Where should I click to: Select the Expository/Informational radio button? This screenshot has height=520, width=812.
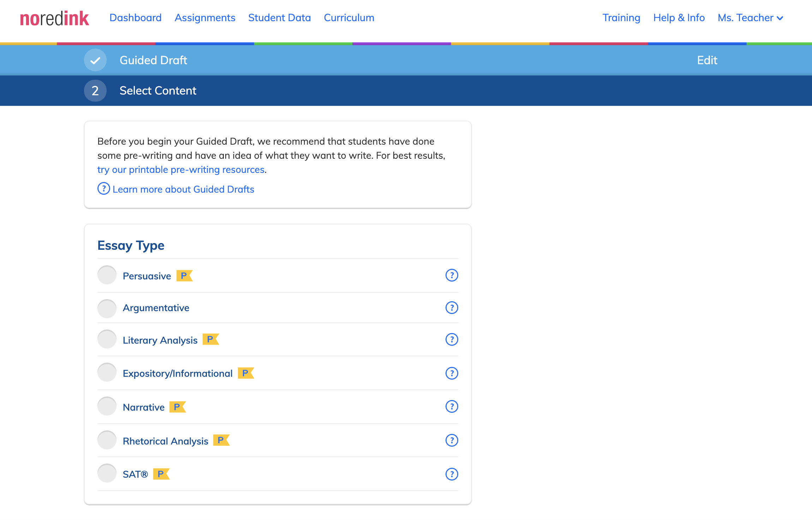point(107,372)
